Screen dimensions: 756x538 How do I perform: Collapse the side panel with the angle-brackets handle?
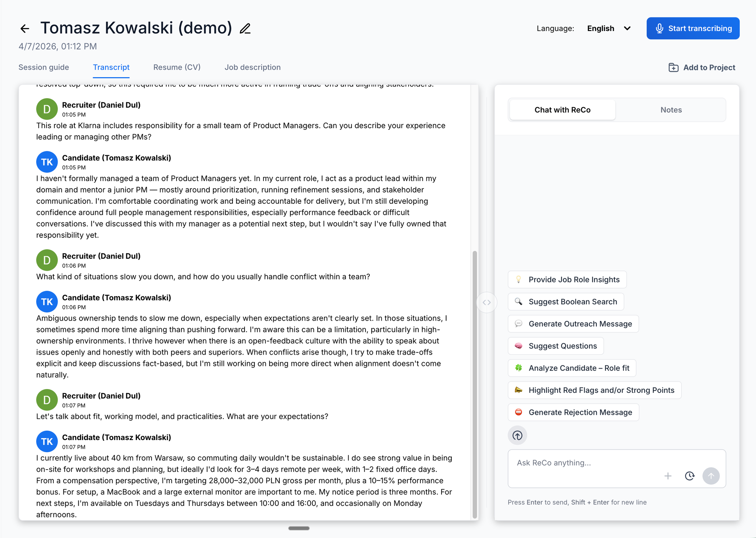tap(486, 302)
